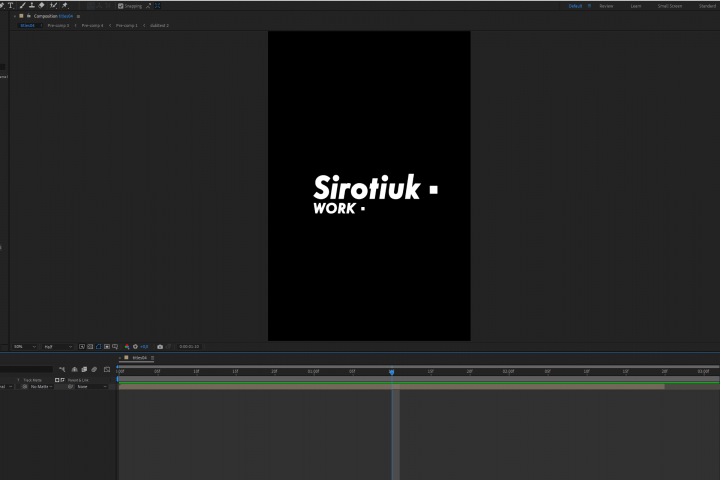Toggle region of interest icon

(107, 347)
